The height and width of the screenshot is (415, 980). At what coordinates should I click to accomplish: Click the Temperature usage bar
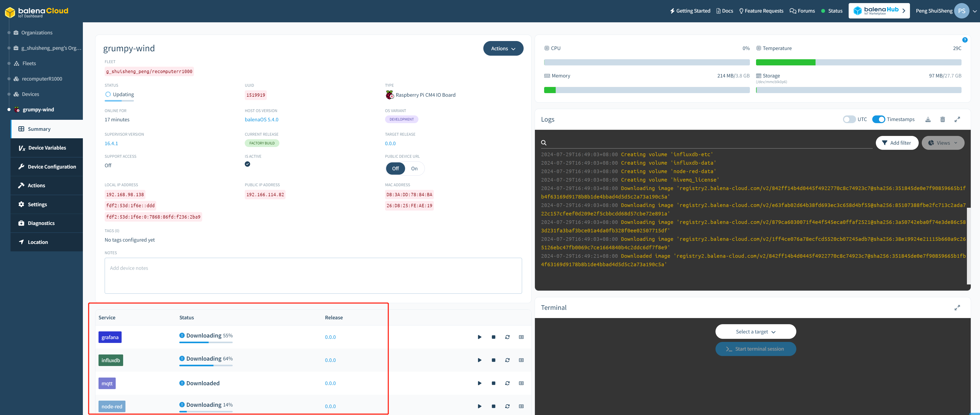tap(858, 62)
